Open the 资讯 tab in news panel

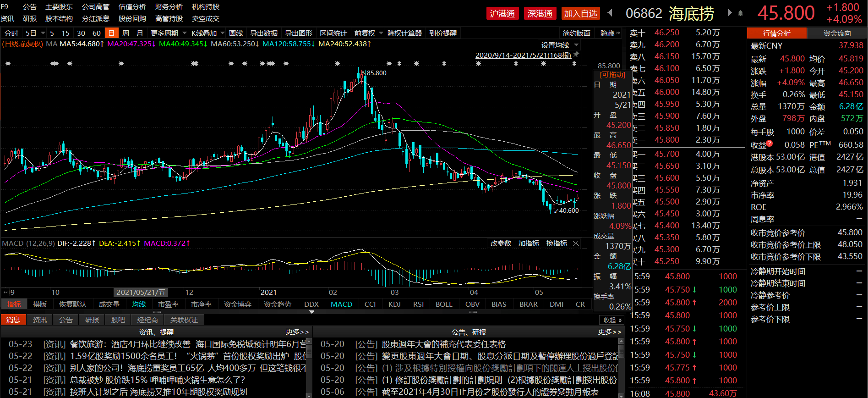tap(39, 320)
